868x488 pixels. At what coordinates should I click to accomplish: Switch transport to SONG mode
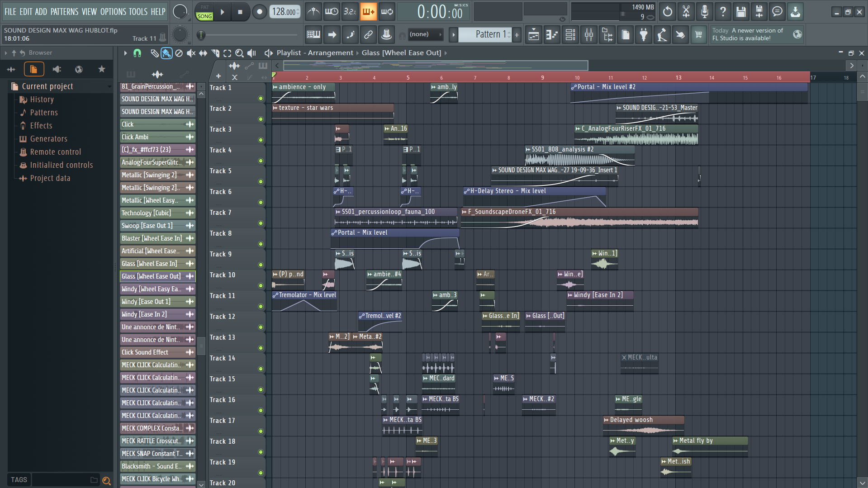(x=204, y=16)
